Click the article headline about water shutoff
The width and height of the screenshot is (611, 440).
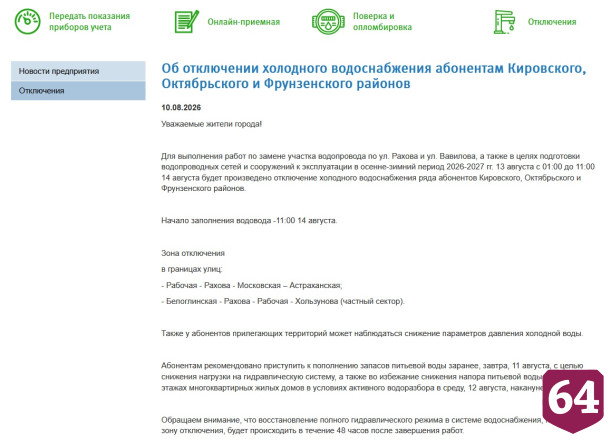coord(374,76)
